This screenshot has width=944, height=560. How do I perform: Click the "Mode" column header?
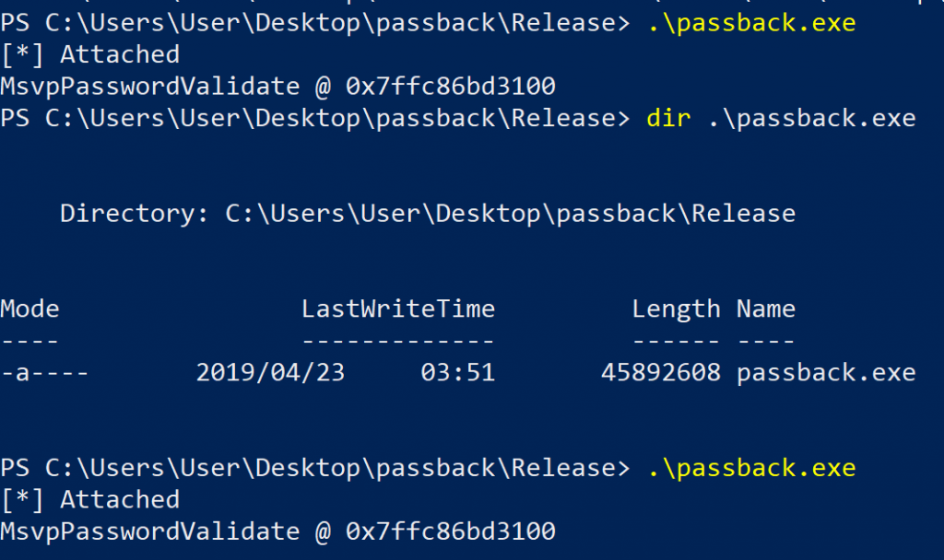tap(29, 309)
